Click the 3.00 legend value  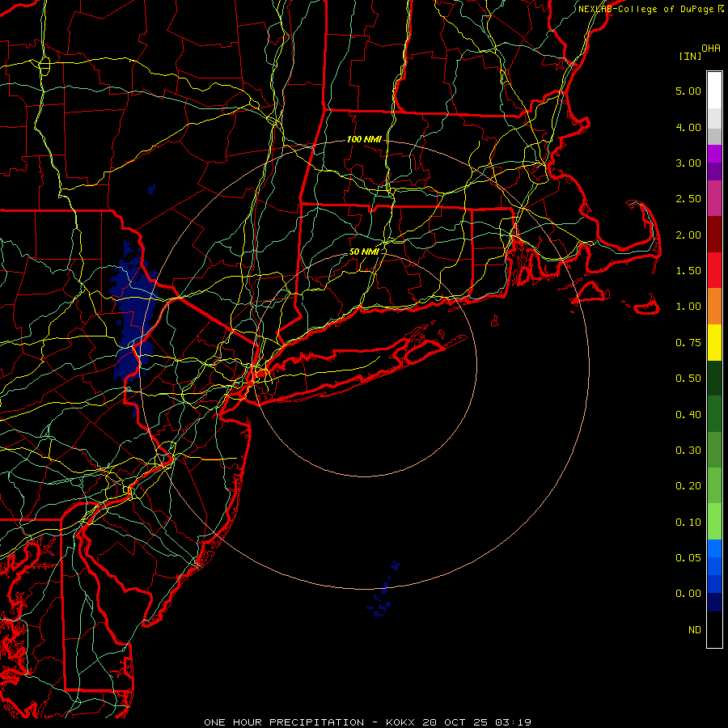pyautogui.click(x=688, y=163)
